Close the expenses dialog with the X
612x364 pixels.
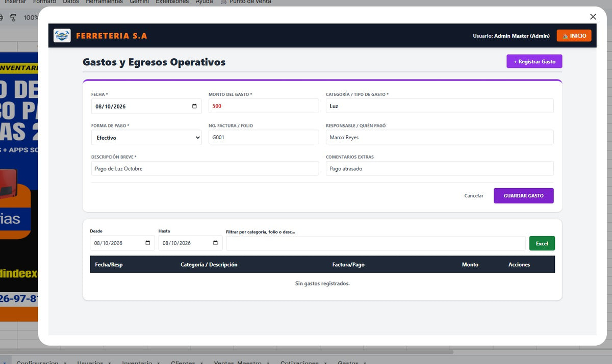(593, 17)
